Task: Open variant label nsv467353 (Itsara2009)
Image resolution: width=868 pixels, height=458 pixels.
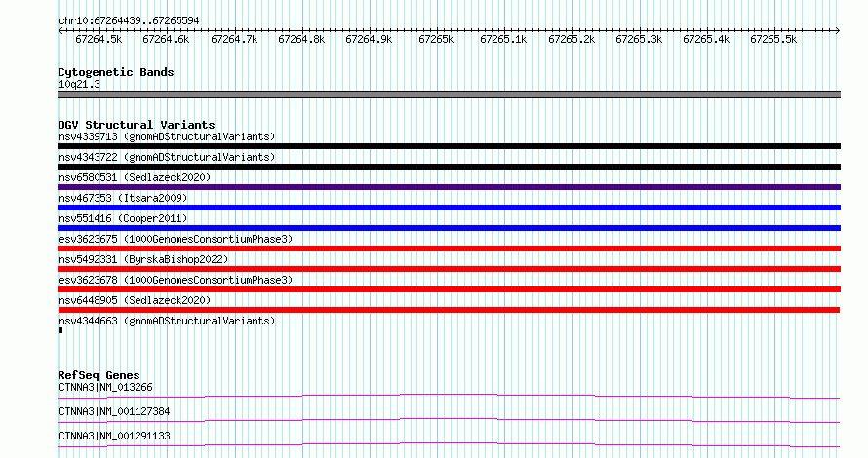Action: coord(123,198)
